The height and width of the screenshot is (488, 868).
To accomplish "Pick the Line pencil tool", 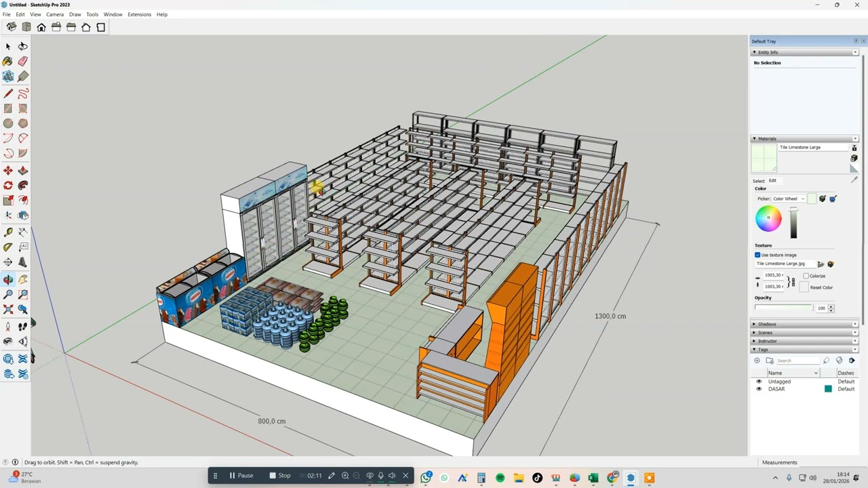I will pos(8,94).
